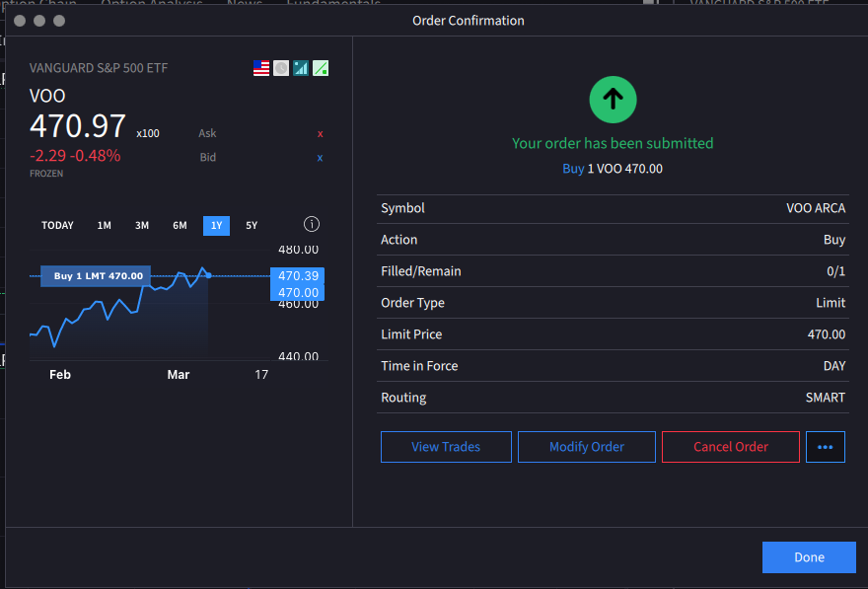Open the three-dots more options button
Viewport: 868px width, 589px height.
[x=826, y=447]
